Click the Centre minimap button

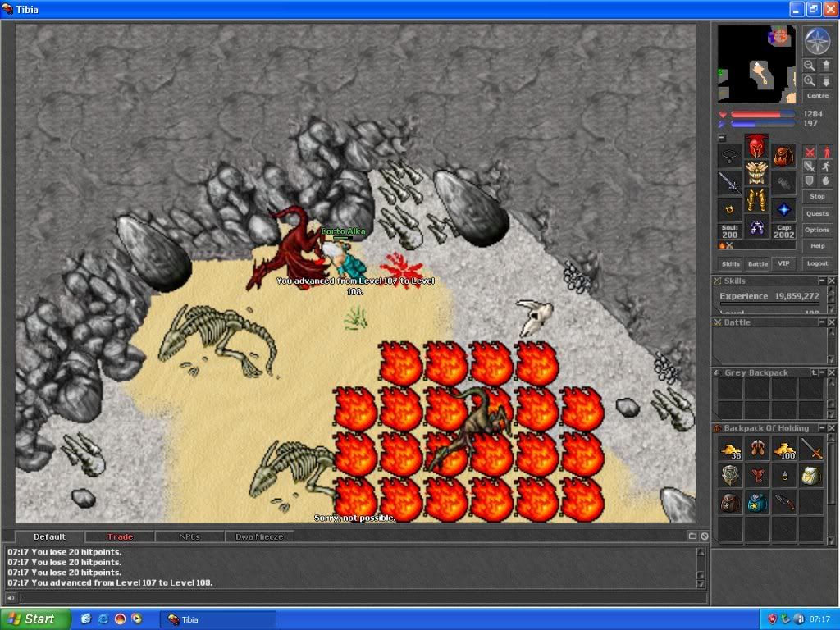click(x=818, y=96)
